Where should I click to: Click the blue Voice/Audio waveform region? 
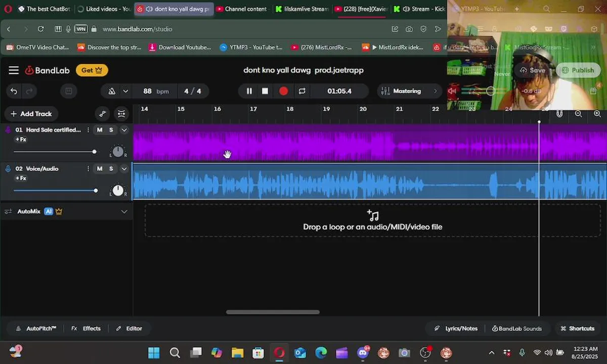[x=369, y=181]
